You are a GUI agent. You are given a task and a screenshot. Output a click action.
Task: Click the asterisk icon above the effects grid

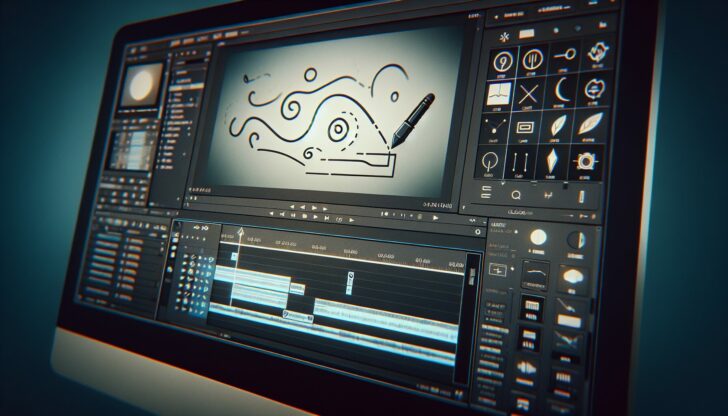point(501,36)
